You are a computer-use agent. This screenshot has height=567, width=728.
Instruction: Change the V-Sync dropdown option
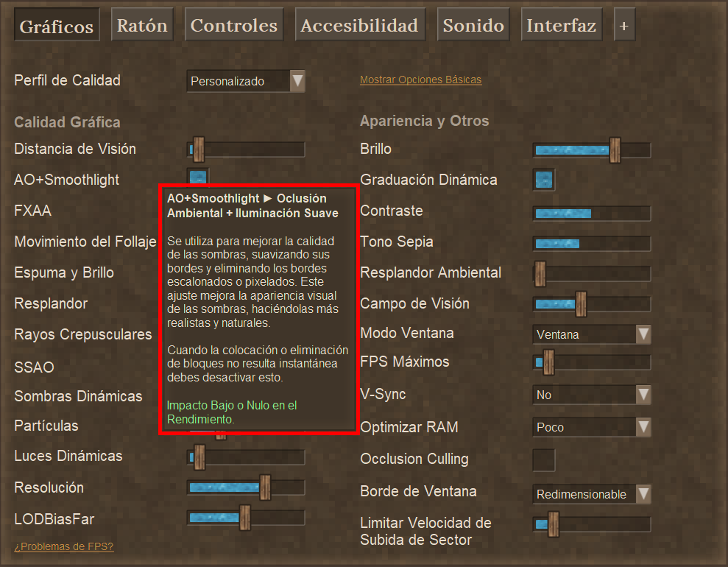(x=592, y=395)
